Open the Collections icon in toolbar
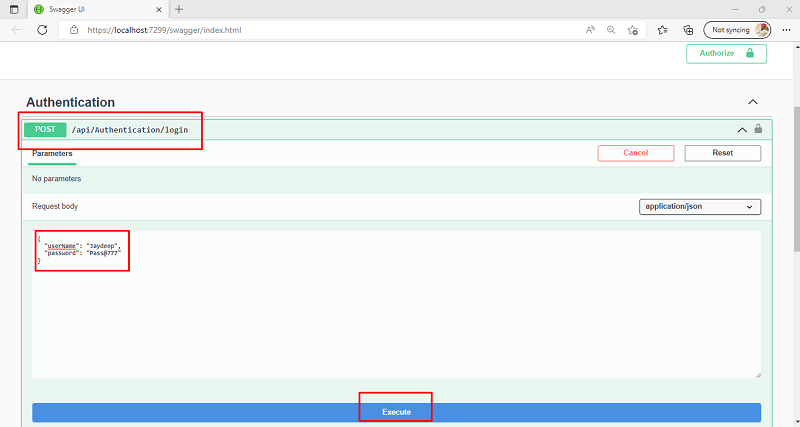 coord(687,30)
